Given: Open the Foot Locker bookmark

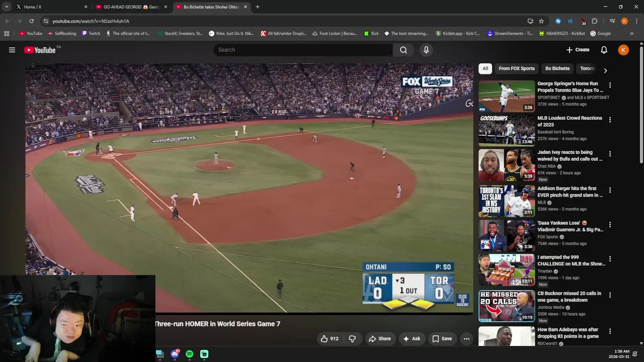Looking at the screenshot, I should pyautogui.click(x=335, y=34).
